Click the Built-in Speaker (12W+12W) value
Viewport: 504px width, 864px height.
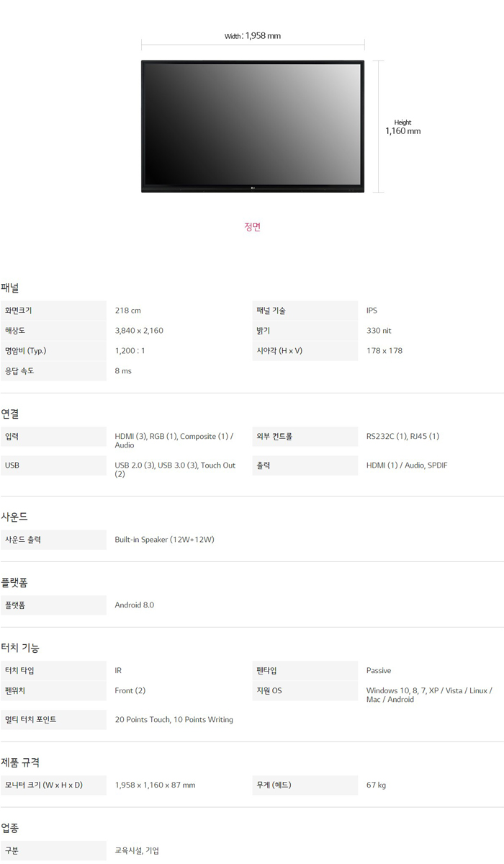(x=164, y=540)
